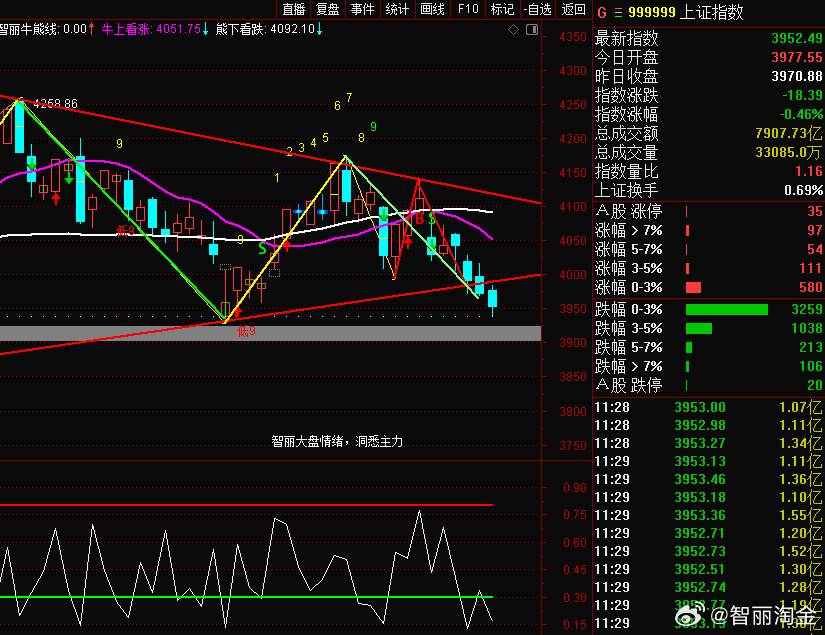Image resolution: width=825 pixels, height=635 pixels.
Task: Click the 昨日收盘 3970.88 row
Action: (709, 76)
